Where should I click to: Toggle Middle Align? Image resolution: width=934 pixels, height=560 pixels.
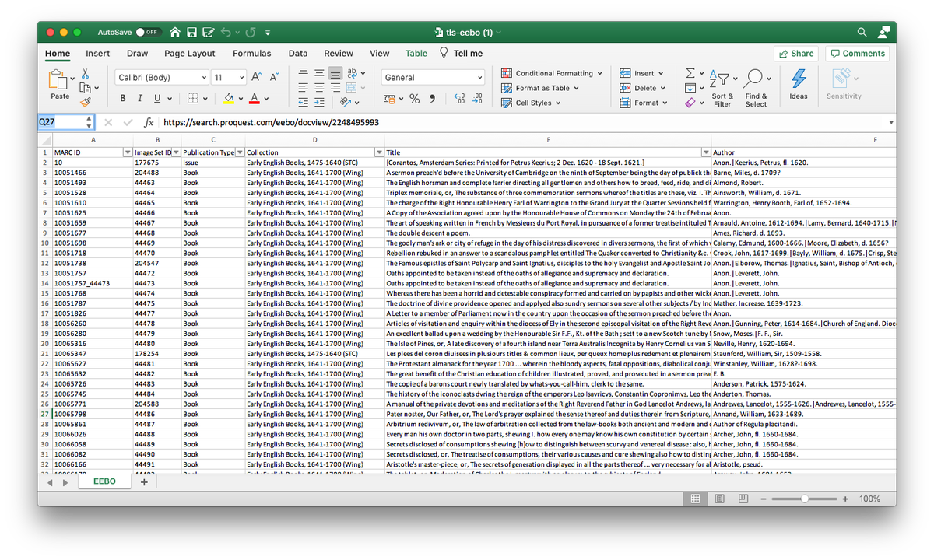coord(319,73)
